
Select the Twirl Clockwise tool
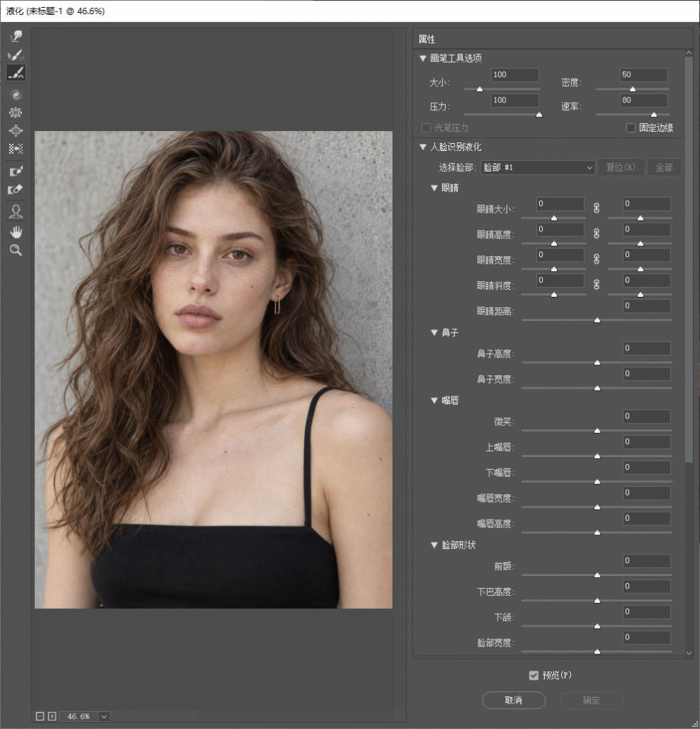(x=16, y=95)
